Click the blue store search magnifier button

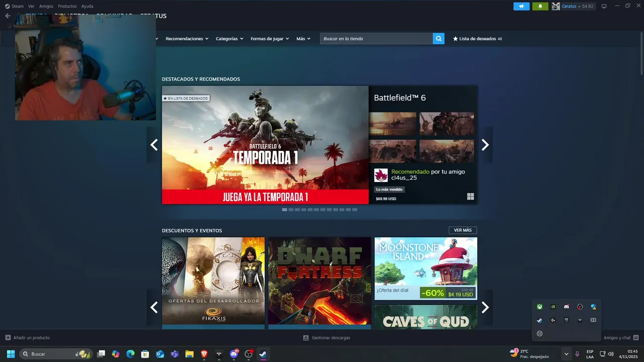click(439, 39)
